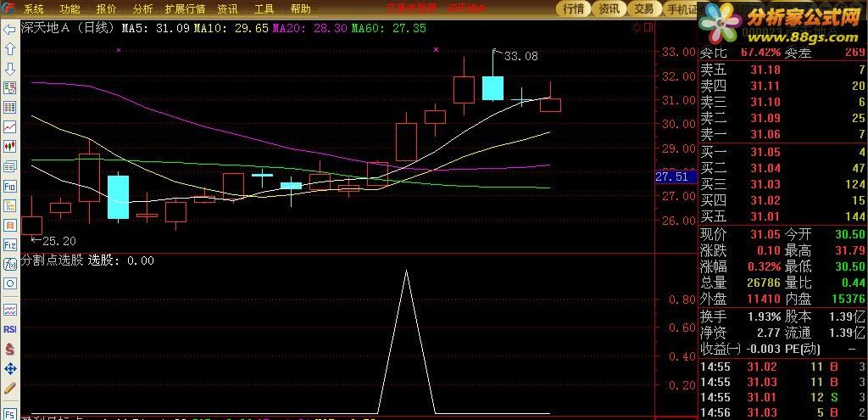Image resolution: width=868 pixels, height=420 pixels.
Task: Select the 卖三 31.10 order row
Action: tap(782, 102)
